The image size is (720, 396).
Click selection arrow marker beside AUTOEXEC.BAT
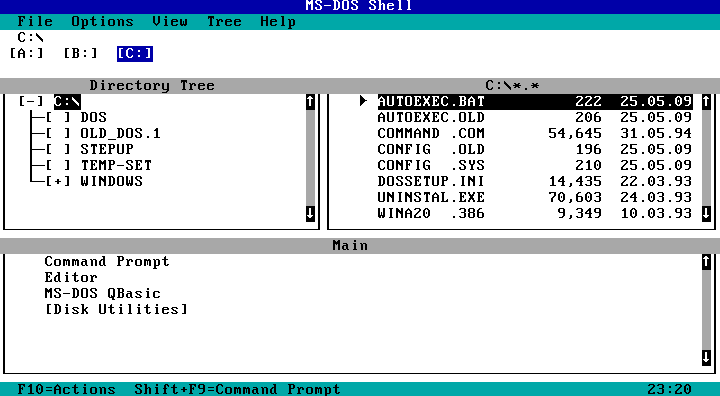363,101
